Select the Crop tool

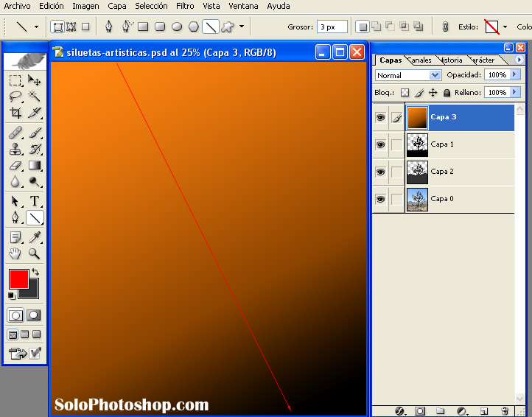tap(15, 113)
